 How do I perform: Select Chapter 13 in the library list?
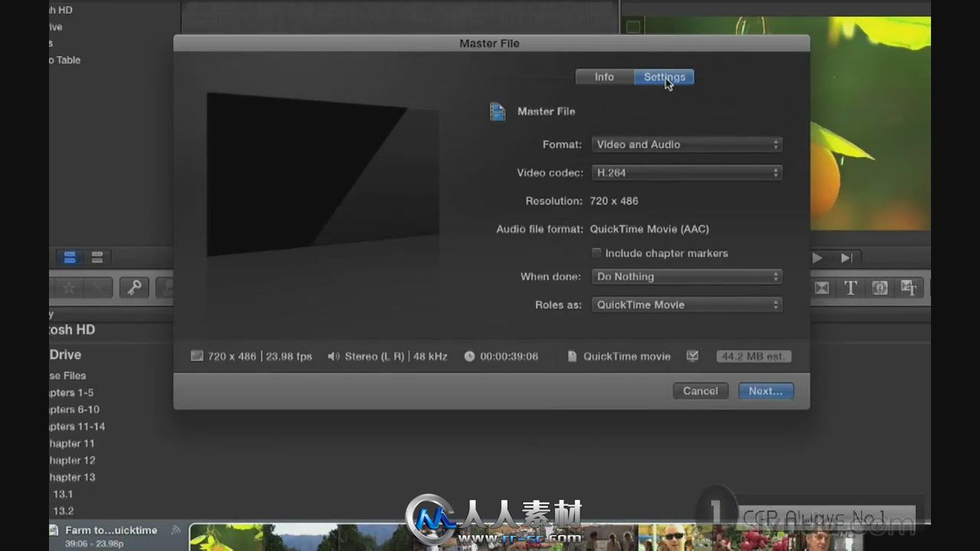tap(72, 477)
